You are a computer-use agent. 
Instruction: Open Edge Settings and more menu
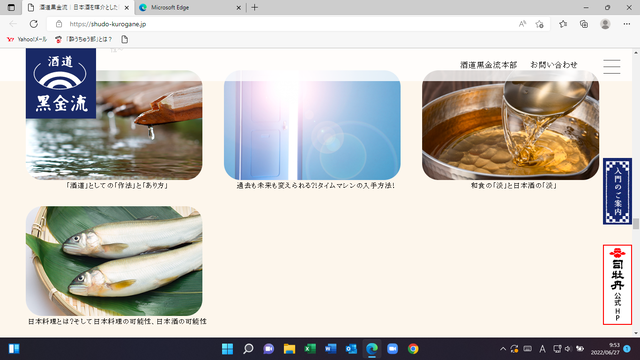tap(627, 24)
